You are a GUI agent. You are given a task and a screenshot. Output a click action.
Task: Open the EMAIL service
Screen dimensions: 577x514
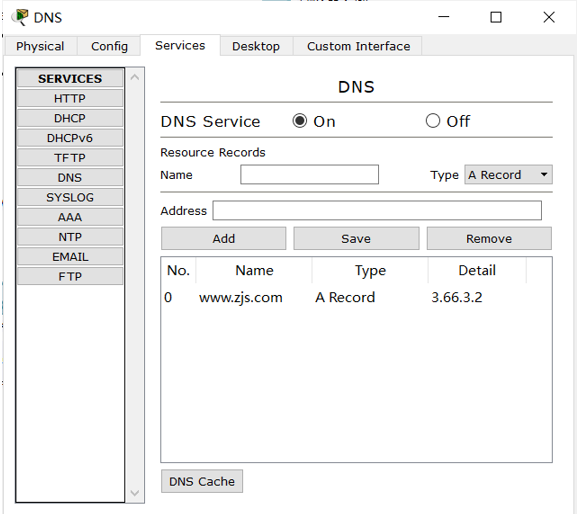pos(70,257)
